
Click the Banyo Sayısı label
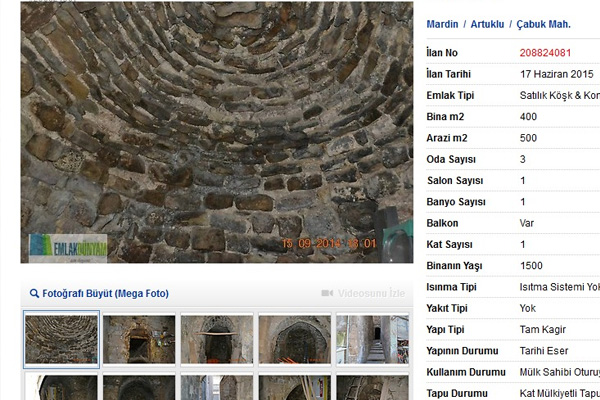point(456,202)
